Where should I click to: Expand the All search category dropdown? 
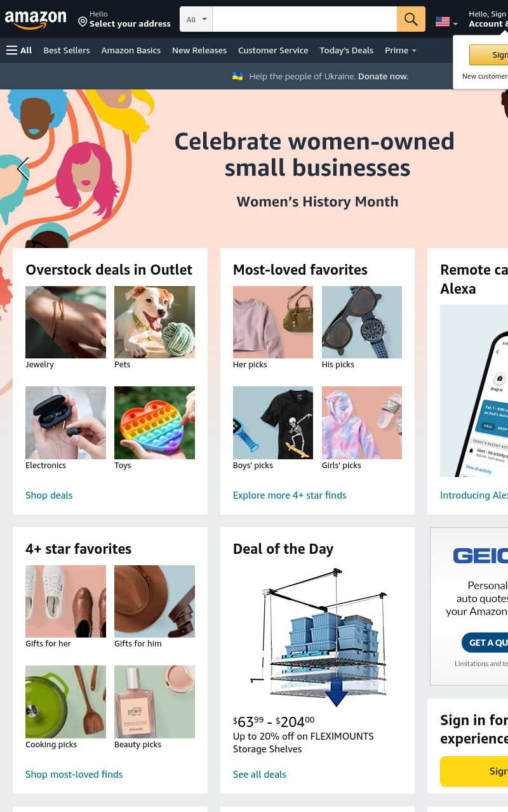click(x=196, y=19)
